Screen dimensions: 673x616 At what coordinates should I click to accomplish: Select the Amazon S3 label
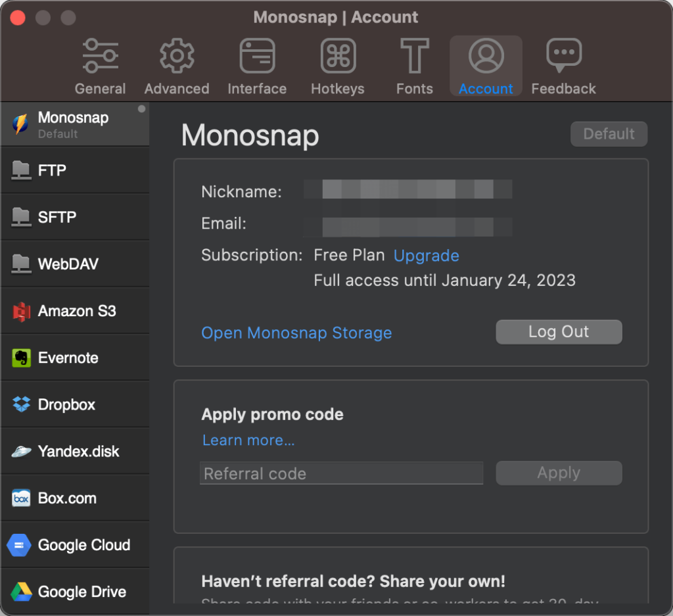point(77,311)
